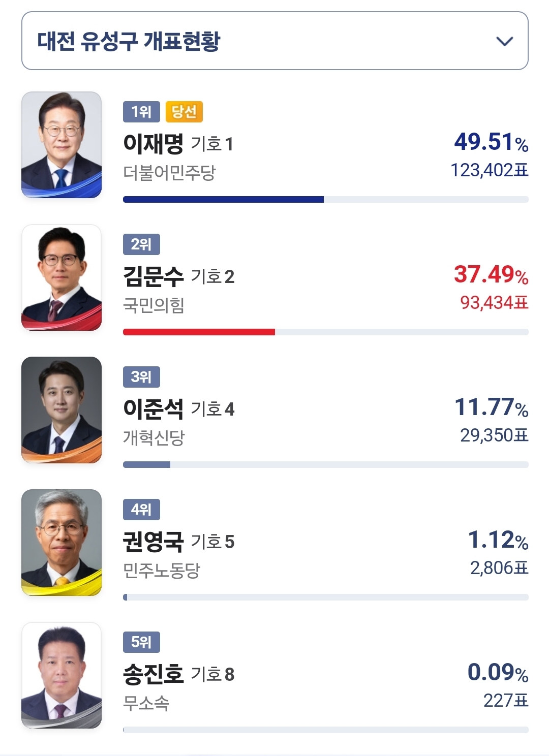This screenshot has width=549, height=756.
Task: Click the 123,402표 vote count
Action: point(489,170)
